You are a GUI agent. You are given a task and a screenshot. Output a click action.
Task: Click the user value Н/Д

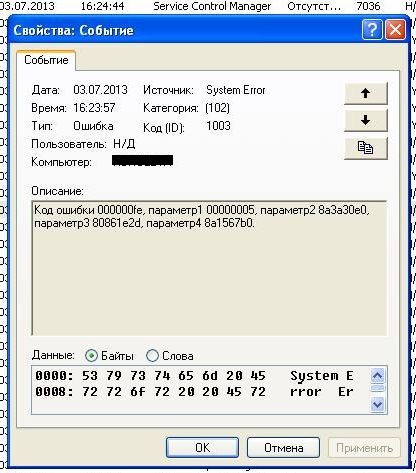coord(124,144)
